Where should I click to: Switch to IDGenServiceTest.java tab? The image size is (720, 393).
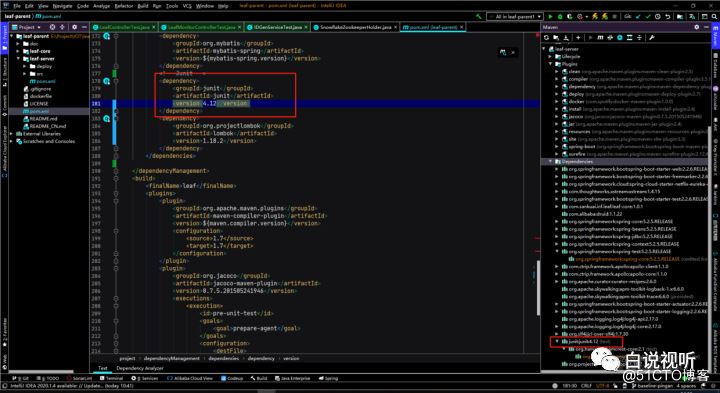(278, 27)
